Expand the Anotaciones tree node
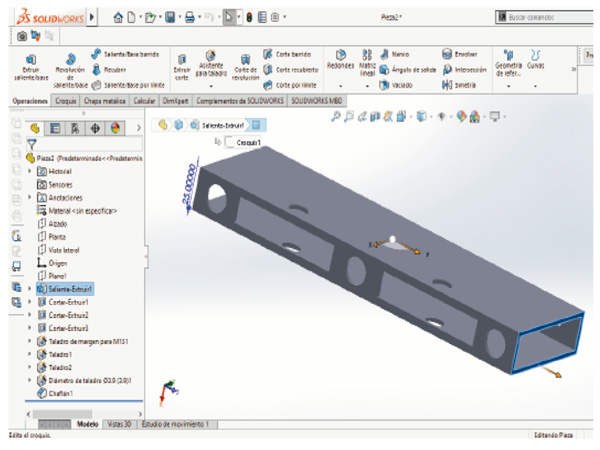The height and width of the screenshot is (450, 600). pos(30,197)
